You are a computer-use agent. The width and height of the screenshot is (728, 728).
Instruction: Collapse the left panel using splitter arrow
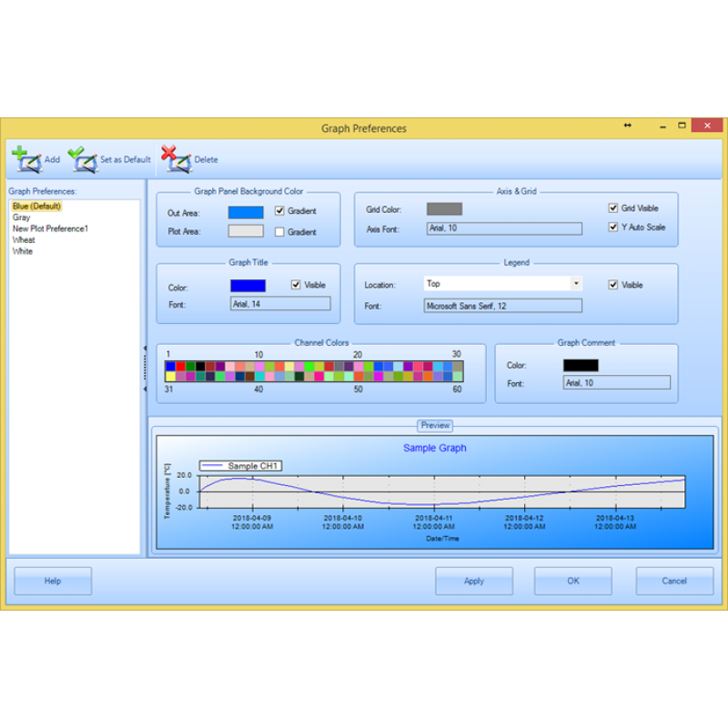[x=145, y=348]
